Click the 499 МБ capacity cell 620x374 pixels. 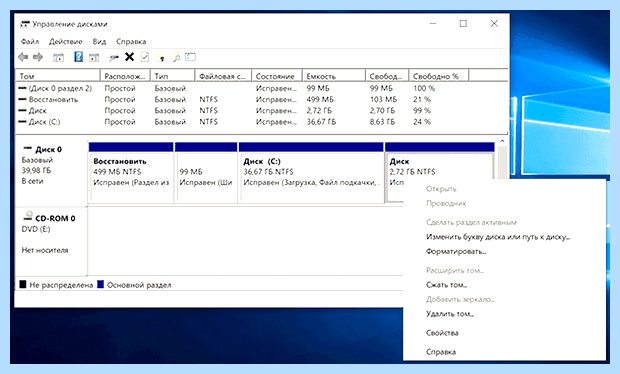click(320, 99)
